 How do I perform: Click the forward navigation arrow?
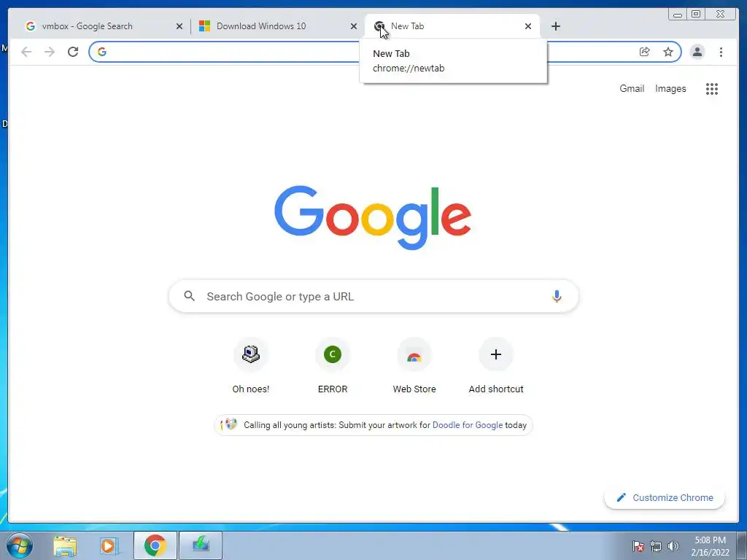point(50,52)
